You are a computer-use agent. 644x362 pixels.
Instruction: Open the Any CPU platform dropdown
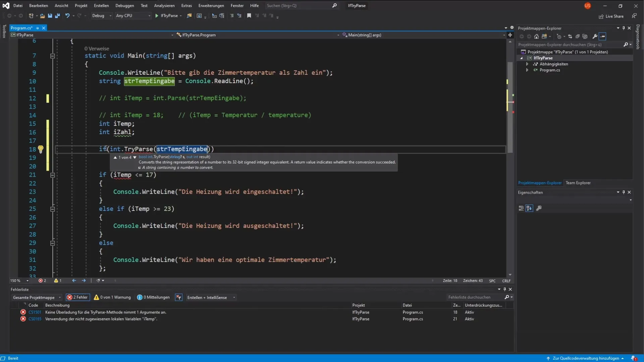(133, 16)
